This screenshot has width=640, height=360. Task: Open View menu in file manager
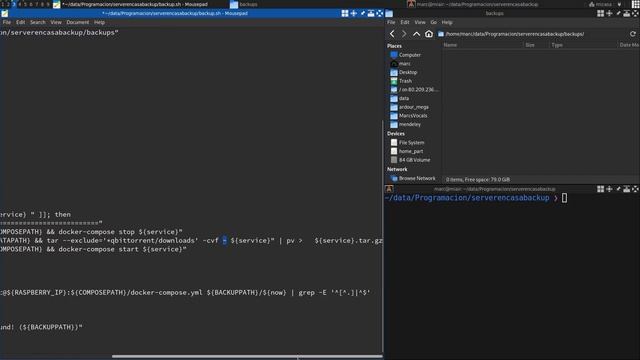click(420, 22)
